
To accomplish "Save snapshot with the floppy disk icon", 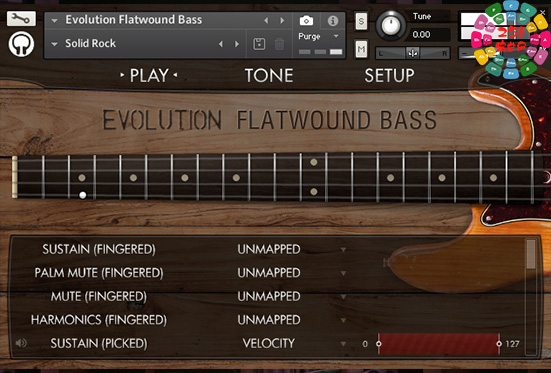I will coord(259,44).
